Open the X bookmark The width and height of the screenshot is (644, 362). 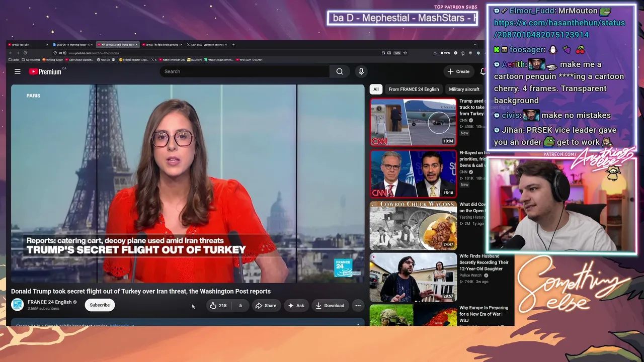click(x=154, y=60)
